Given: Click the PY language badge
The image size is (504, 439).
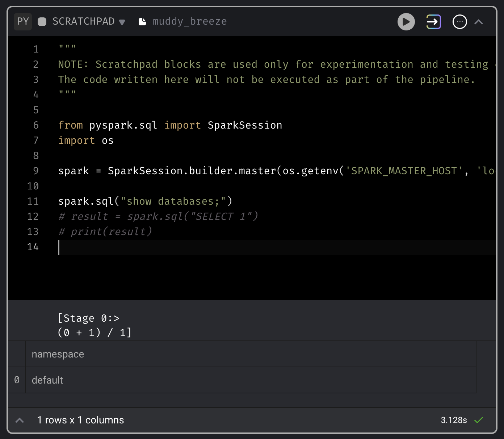Looking at the screenshot, I should coord(23,21).
